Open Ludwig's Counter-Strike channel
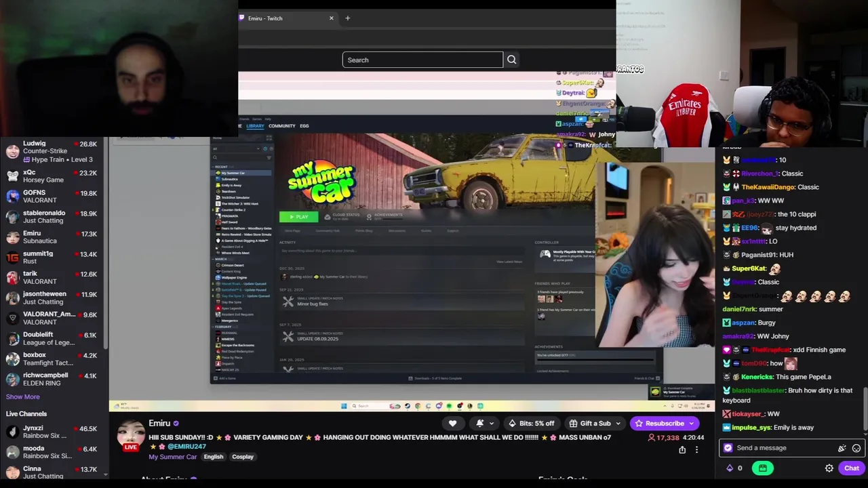Viewport: 868px width, 488px height. pos(53,151)
